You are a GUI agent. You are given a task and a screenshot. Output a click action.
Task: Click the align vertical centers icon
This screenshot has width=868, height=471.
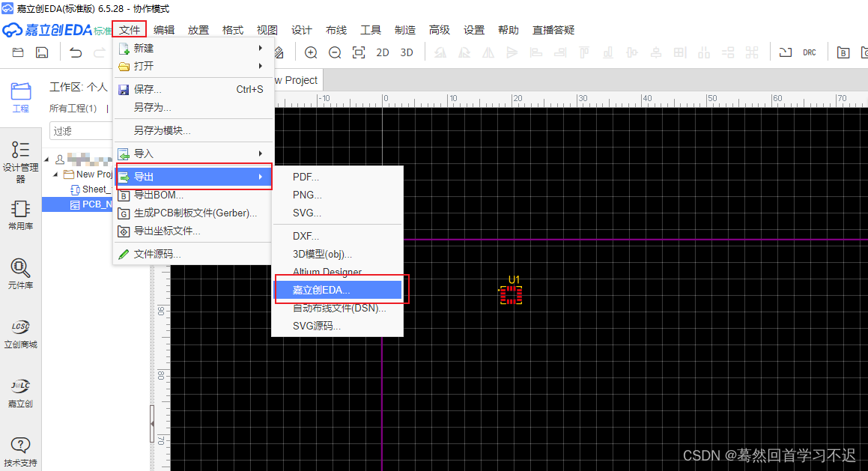(x=656, y=52)
